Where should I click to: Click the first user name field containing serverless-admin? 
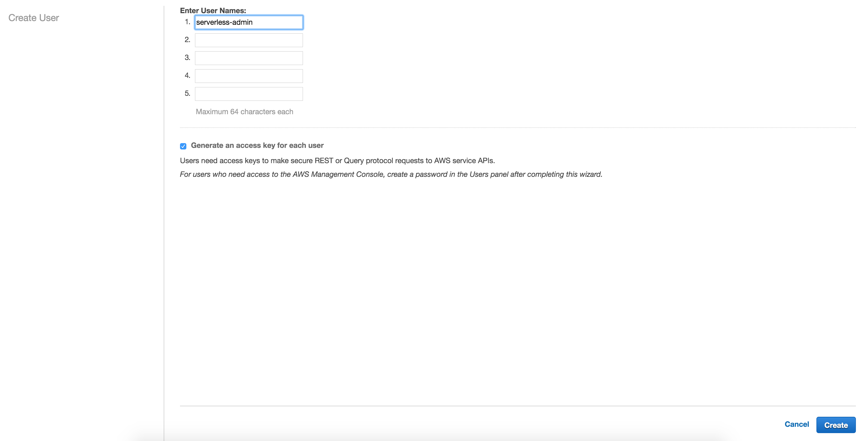249,22
